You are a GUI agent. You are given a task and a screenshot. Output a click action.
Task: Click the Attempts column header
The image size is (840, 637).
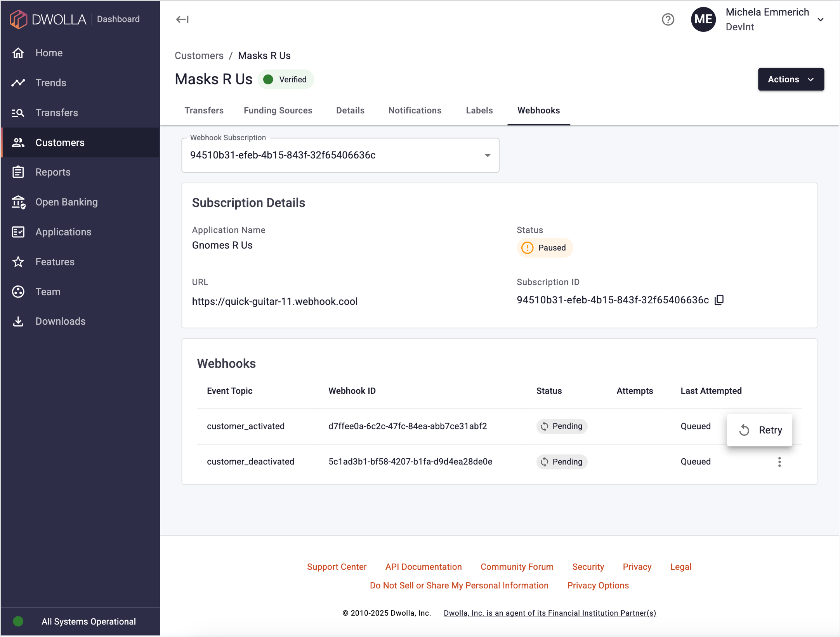[x=635, y=391]
